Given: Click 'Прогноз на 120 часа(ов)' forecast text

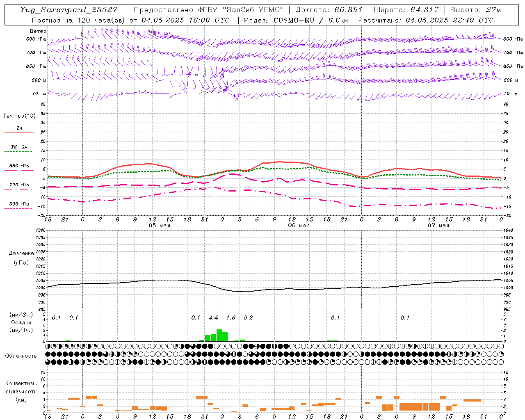Looking at the screenshot, I should 79,20.
